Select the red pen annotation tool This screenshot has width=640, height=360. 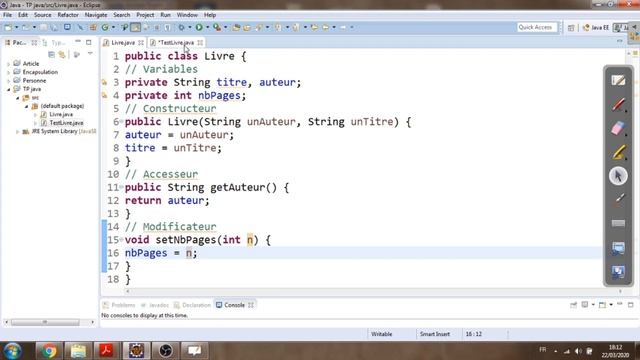tap(618, 104)
